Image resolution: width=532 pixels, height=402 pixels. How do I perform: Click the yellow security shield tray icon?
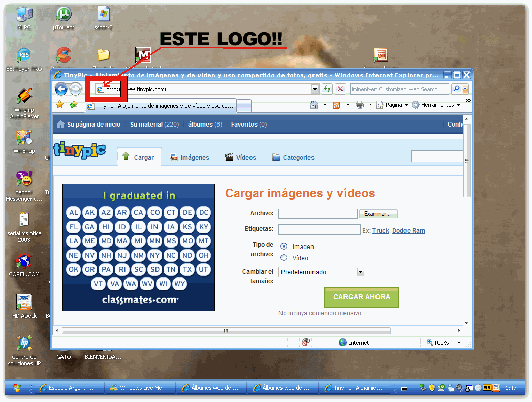(432, 387)
